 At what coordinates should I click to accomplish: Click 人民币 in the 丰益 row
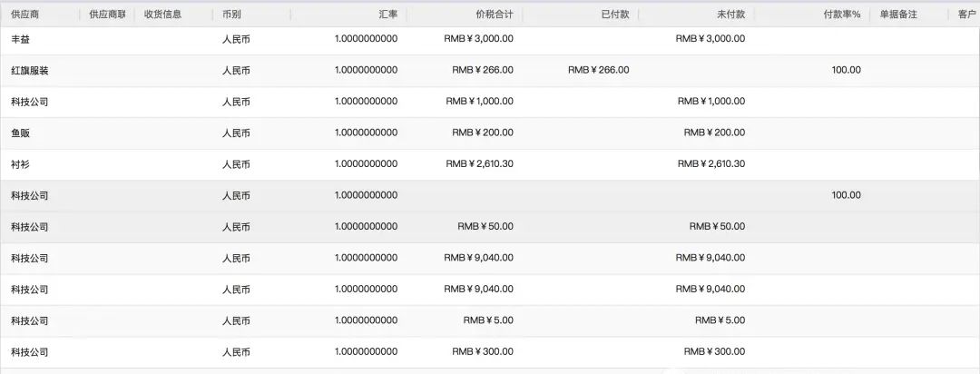click(236, 39)
